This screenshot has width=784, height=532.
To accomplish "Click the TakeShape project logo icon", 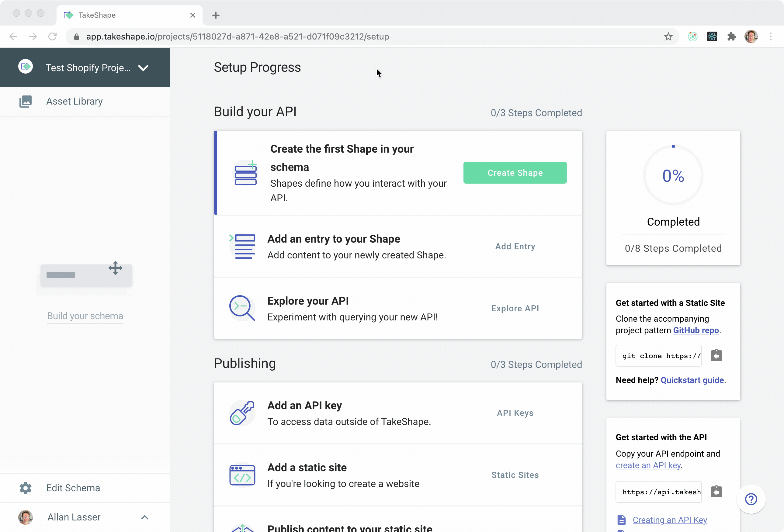I will (26, 67).
